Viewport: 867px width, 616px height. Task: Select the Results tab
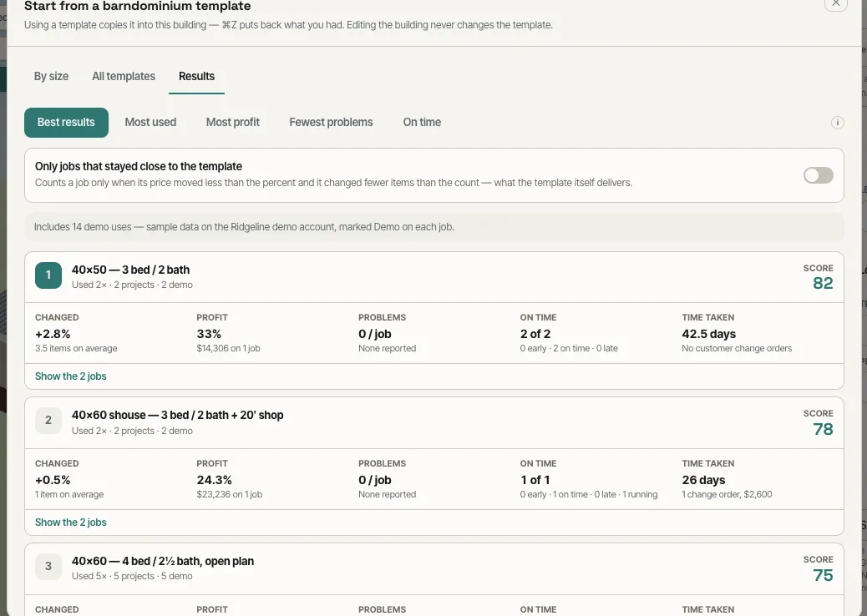click(x=196, y=76)
